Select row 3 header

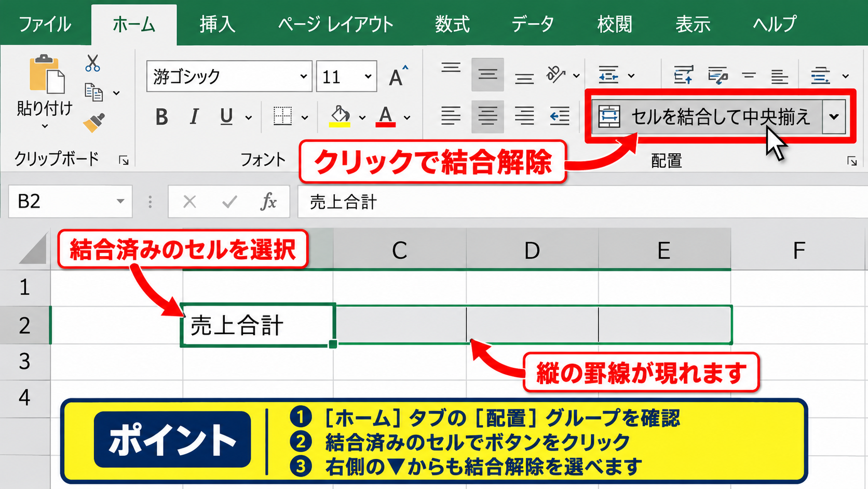point(24,361)
